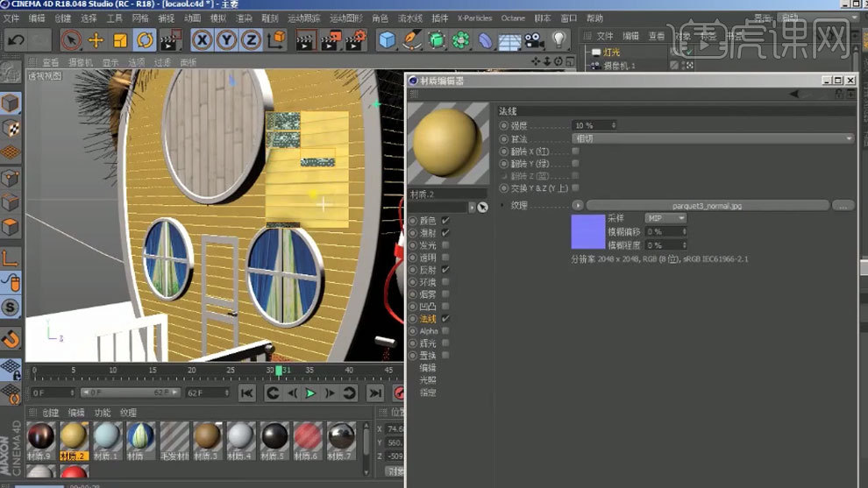Toggle the 翻转 Y (绿) checkbox
868x488 pixels.
coord(575,163)
